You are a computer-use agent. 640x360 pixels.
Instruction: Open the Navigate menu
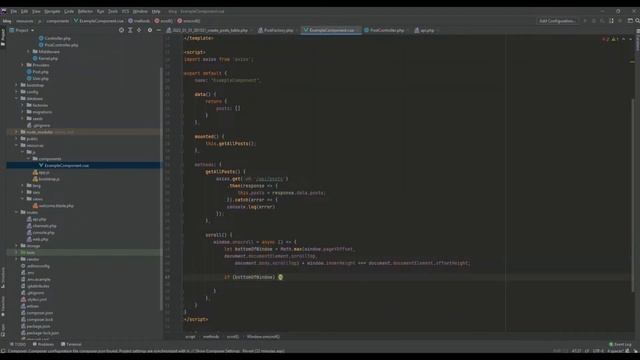52,11
